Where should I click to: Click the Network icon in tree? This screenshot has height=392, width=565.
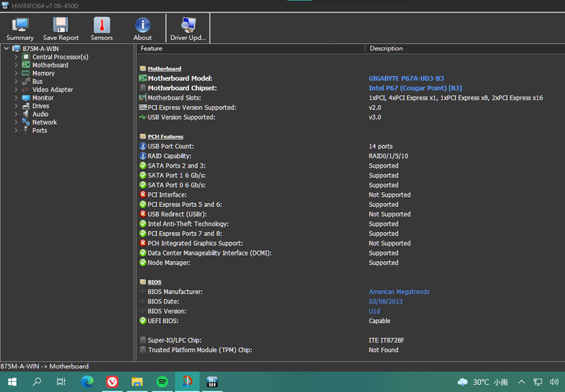pos(26,122)
